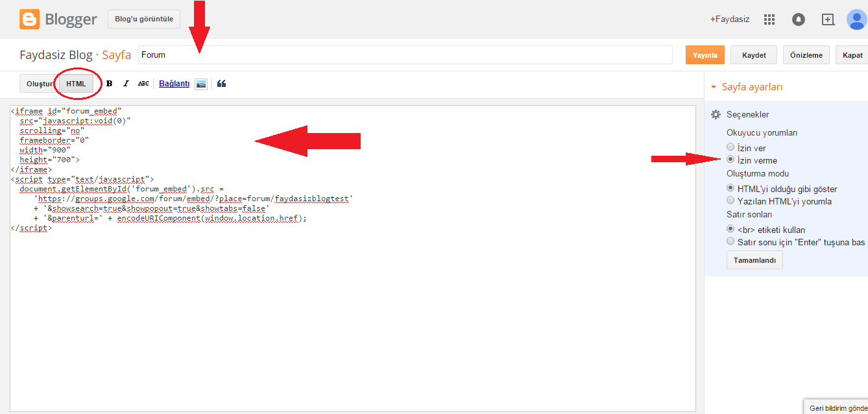Switch to the Oluştur editor tab
Image resolution: width=868 pixels, height=414 pixels.
coord(39,84)
